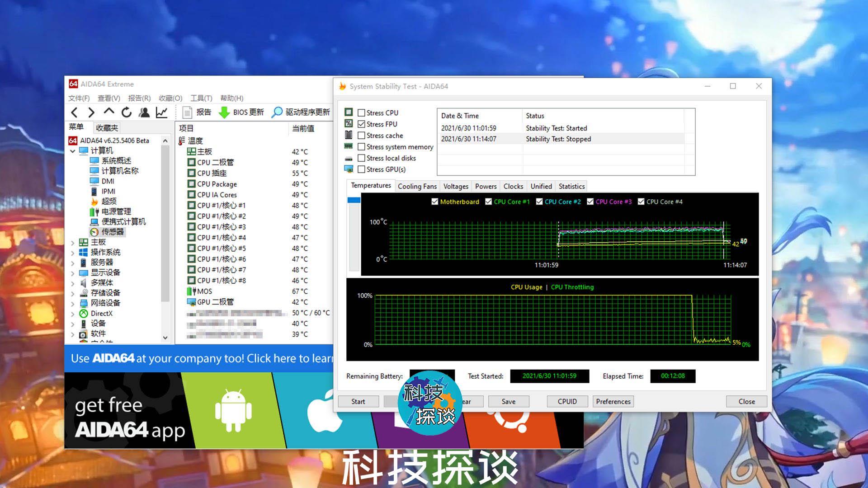
Task: Click the Windows logo icon beside 操作系统
Action: pos(84,252)
